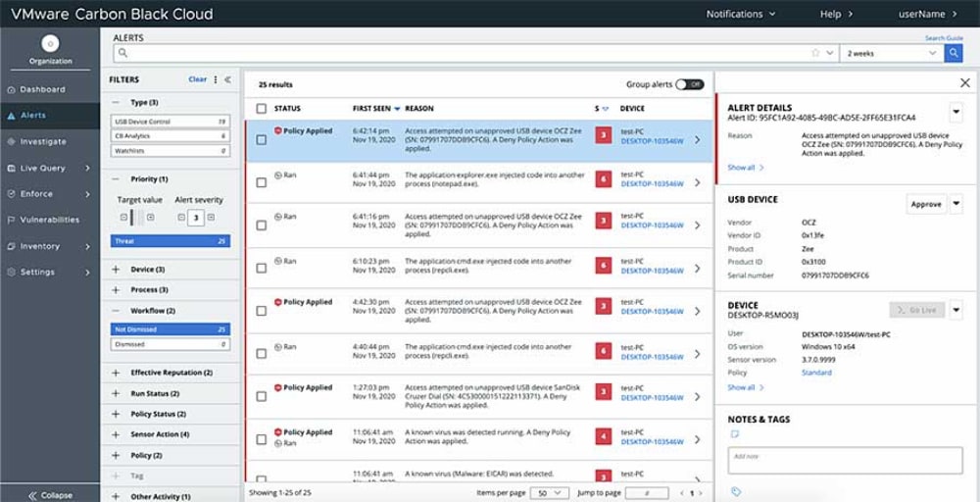Collapse the filters panel with double-chevron icon
The width and height of the screenshot is (980, 502).
[227, 79]
